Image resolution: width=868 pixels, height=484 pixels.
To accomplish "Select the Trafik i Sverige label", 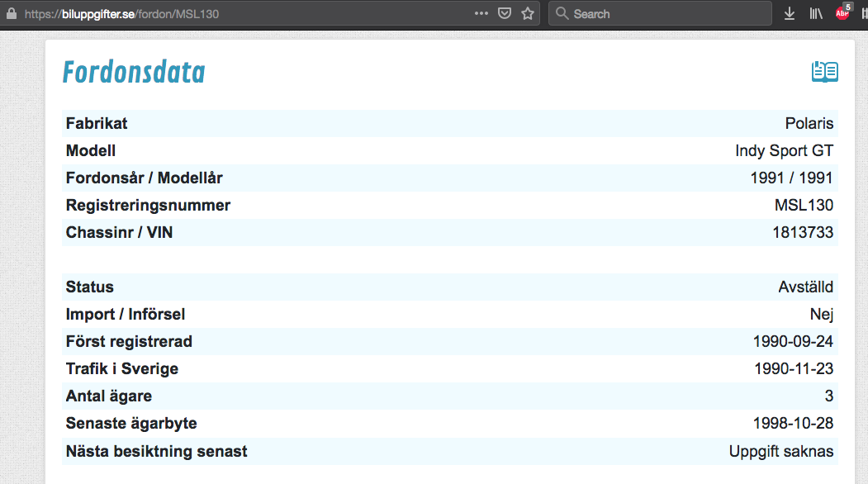I will [121, 369].
